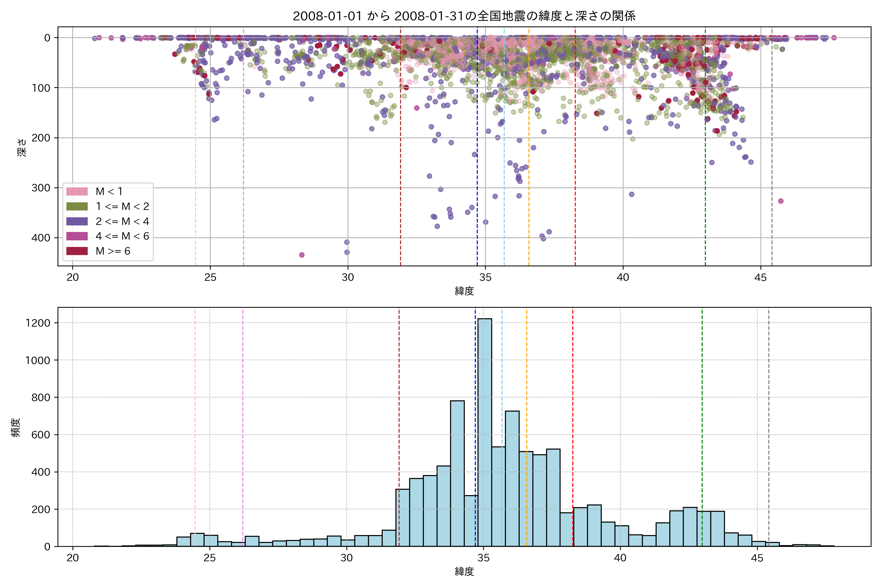Click the purple 2 <= M < 4 legend swatch
882x588 pixels.
(77, 222)
